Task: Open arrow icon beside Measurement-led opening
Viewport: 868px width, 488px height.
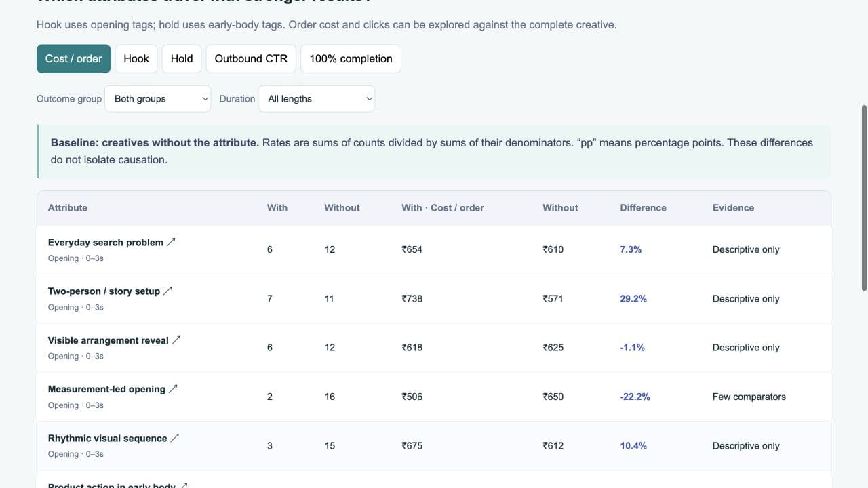Action: point(174,389)
